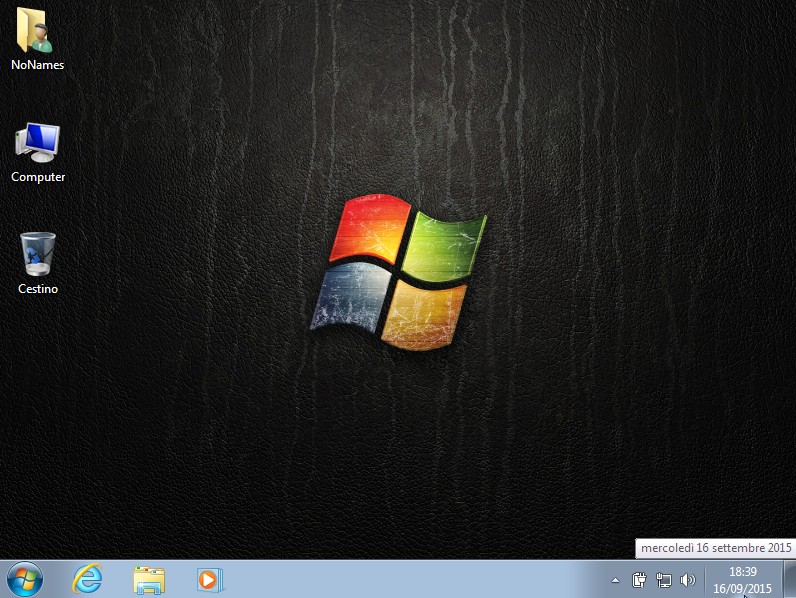Select the Computer desktop icon
This screenshot has width=796, height=598.
click(x=38, y=142)
